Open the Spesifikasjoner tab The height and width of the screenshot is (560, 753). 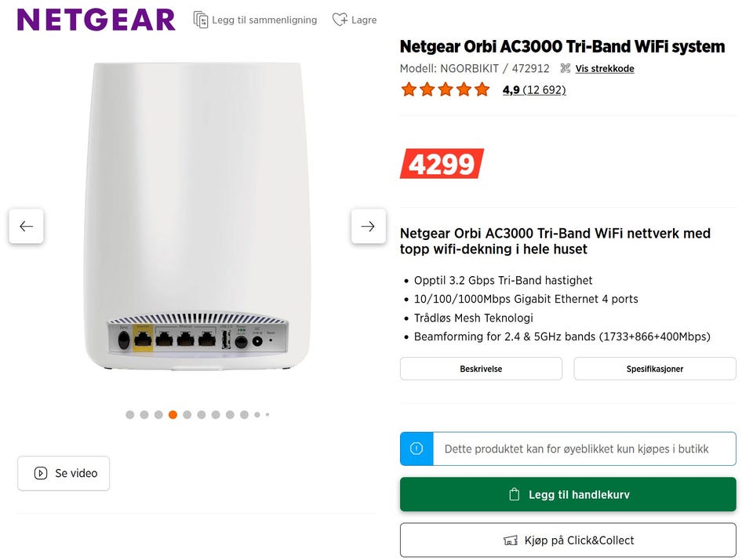[x=654, y=369]
